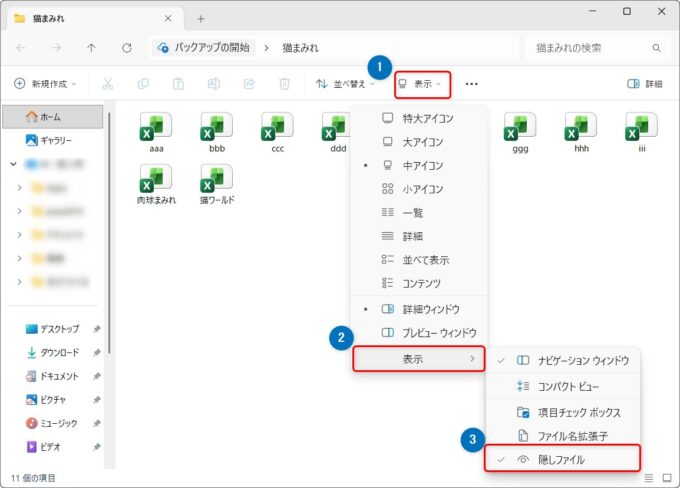Open the three-dot 'See more' menu
The height and width of the screenshot is (488, 680).
[x=472, y=84]
